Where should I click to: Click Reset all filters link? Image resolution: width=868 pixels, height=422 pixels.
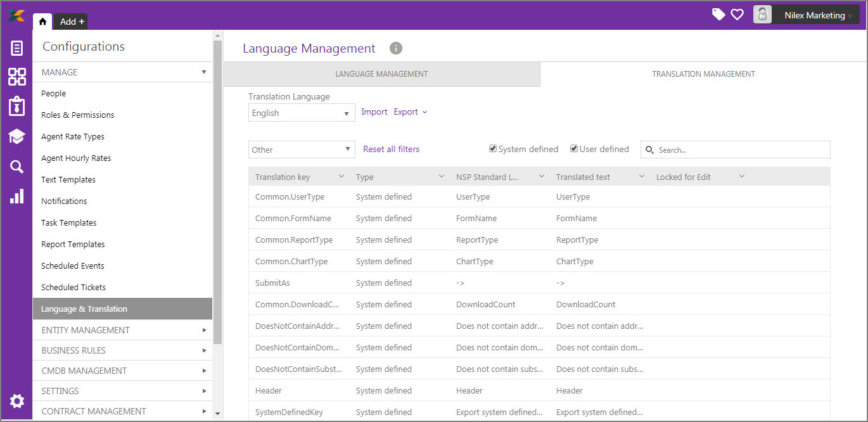coord(391,149)
